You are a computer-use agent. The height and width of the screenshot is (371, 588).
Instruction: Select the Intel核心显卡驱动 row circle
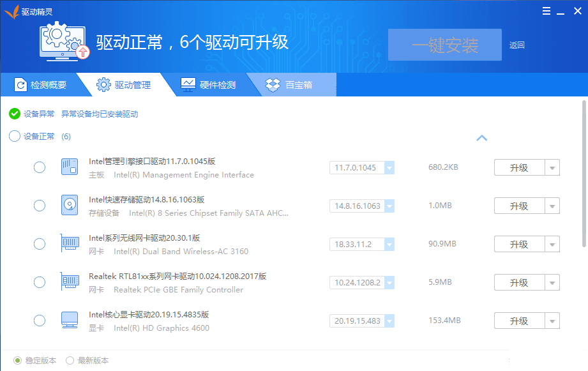[x=40, y=321]
